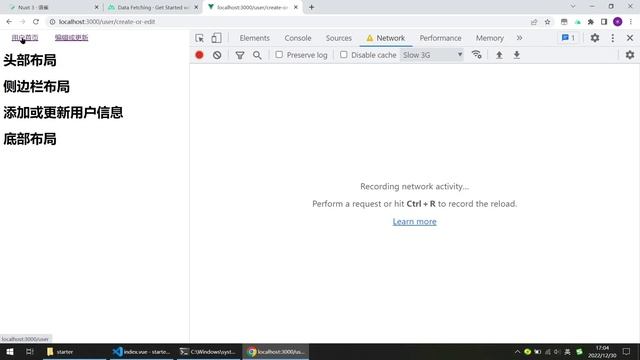
Task: Open Chrome three-dot main menu
Action: pos(631,22)
